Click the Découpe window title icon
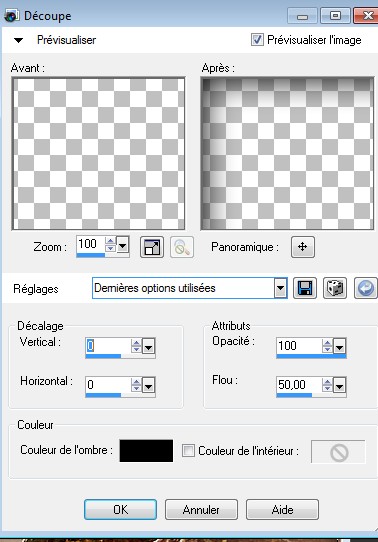The width and height of the screenshot is (378, 542). (x=11, y=16)
